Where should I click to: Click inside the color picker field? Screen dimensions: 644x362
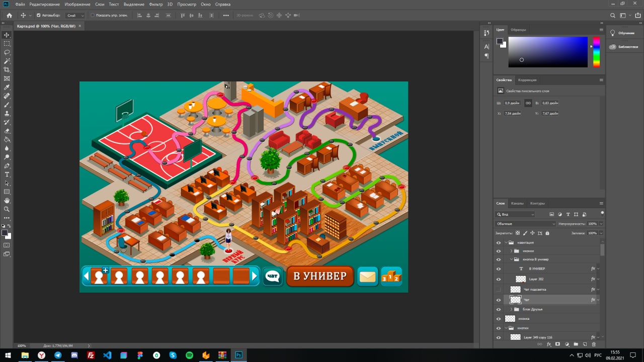pos(547,52)
